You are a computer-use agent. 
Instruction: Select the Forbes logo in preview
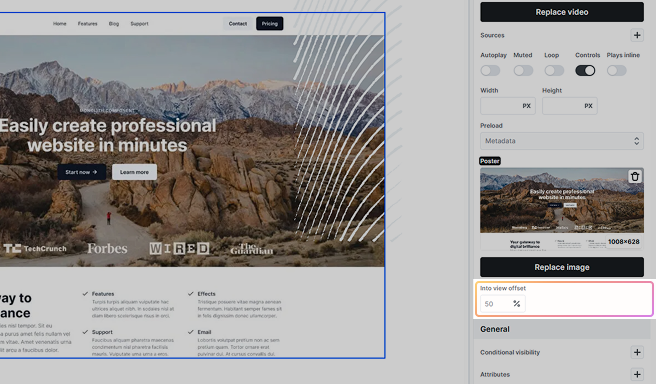click(x=108, y=248)
